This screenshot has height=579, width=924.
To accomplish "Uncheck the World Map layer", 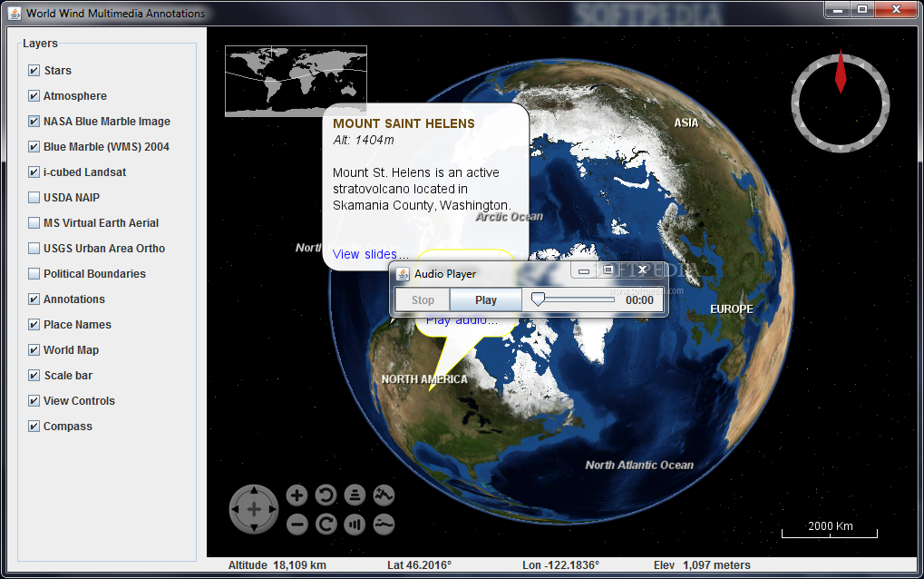I will click(34, 349).
